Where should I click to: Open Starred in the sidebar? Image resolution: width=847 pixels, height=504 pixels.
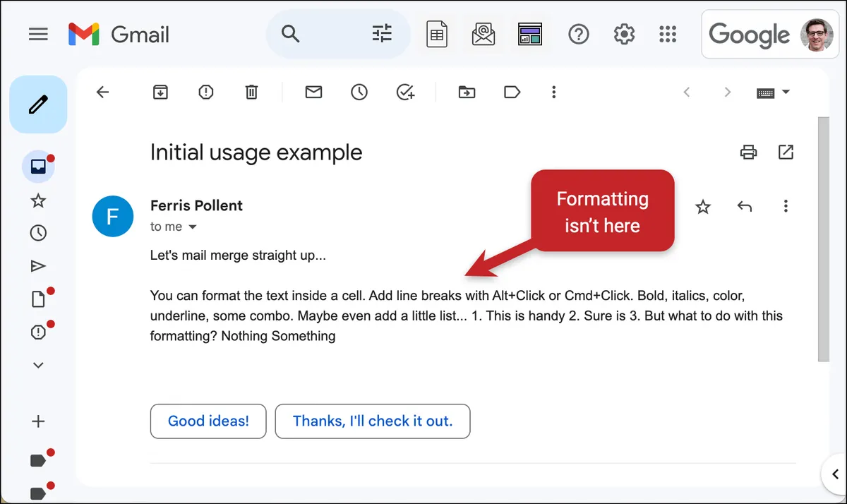point(38,201)
